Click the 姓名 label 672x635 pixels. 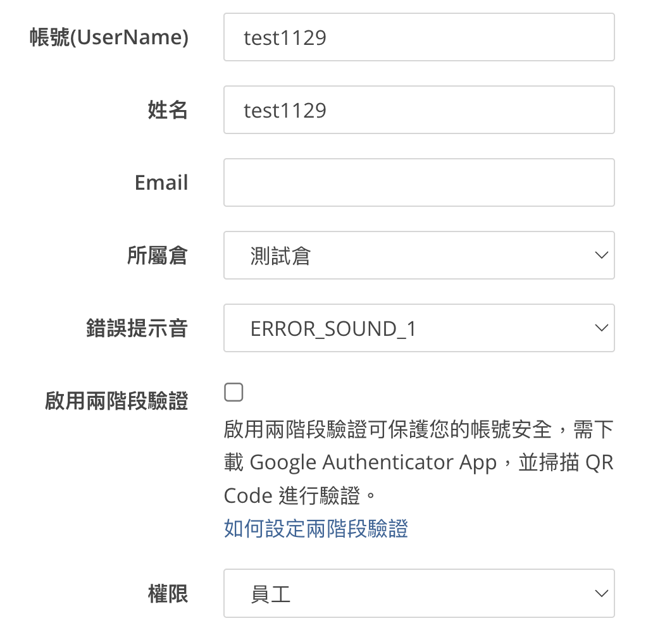point(168,109)
